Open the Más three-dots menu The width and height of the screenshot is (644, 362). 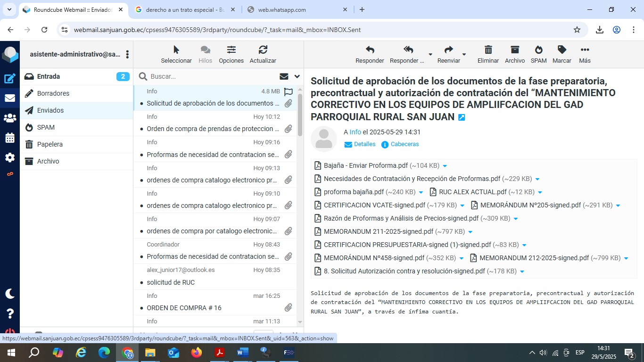[585, 50]
